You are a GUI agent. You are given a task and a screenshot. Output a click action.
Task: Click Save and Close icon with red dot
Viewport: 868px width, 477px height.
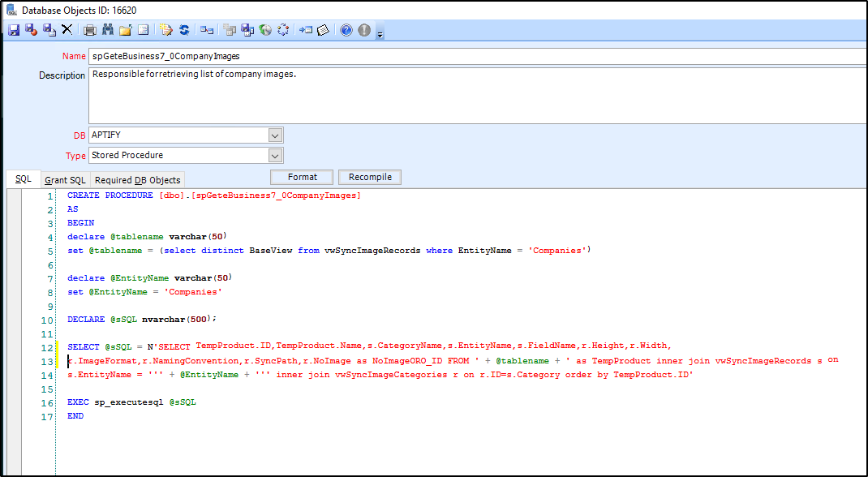point(32,30)
